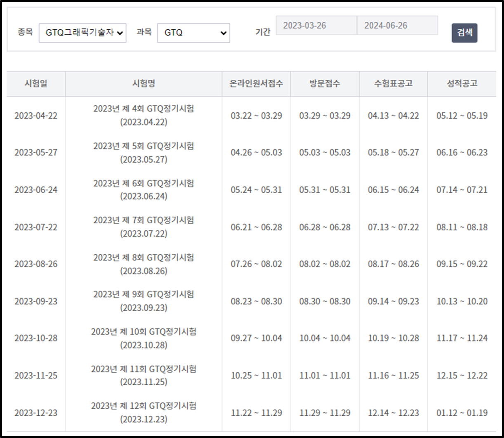The height and width of the screenshot is (438, 504).
Task: Select the 시험일 column header
Action: [35, 83]
